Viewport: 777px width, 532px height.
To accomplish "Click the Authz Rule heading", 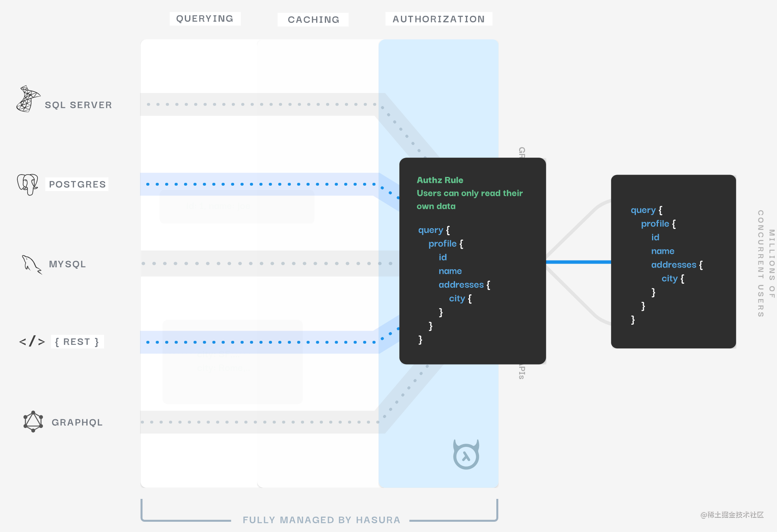I will coord(440,180).
